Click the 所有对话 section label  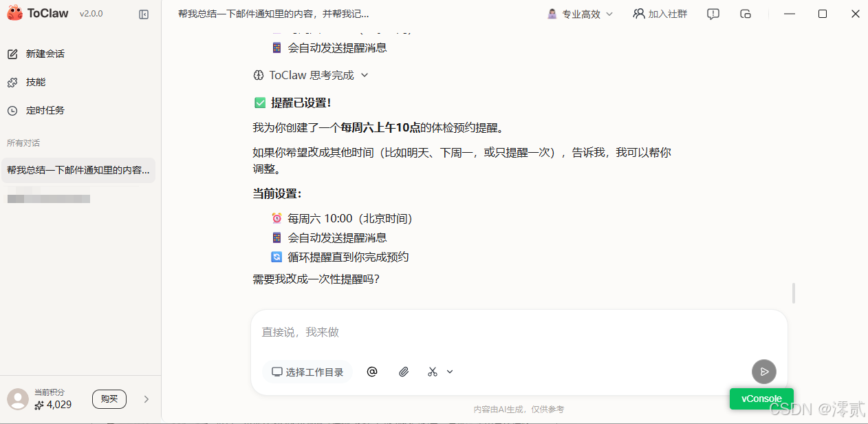coord(23,143)
